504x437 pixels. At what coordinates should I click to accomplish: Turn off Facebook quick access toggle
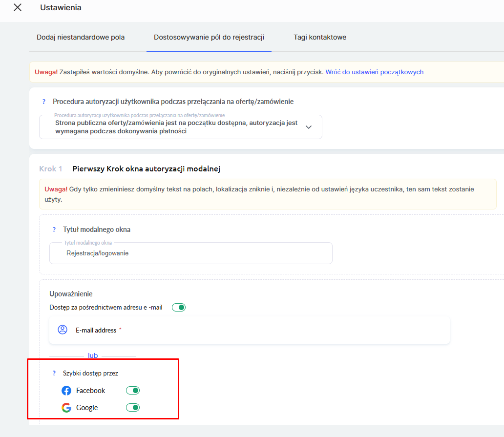133,391
